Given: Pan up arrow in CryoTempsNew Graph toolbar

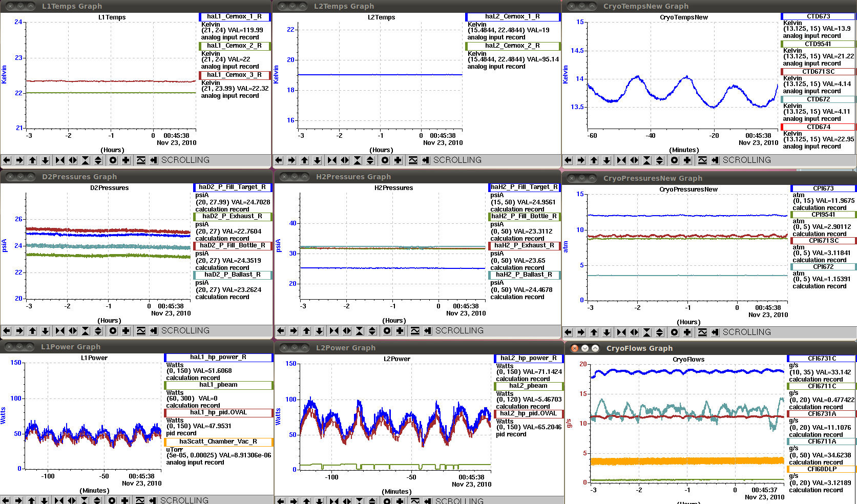Looking at the screenshot, I should point(594,160).
